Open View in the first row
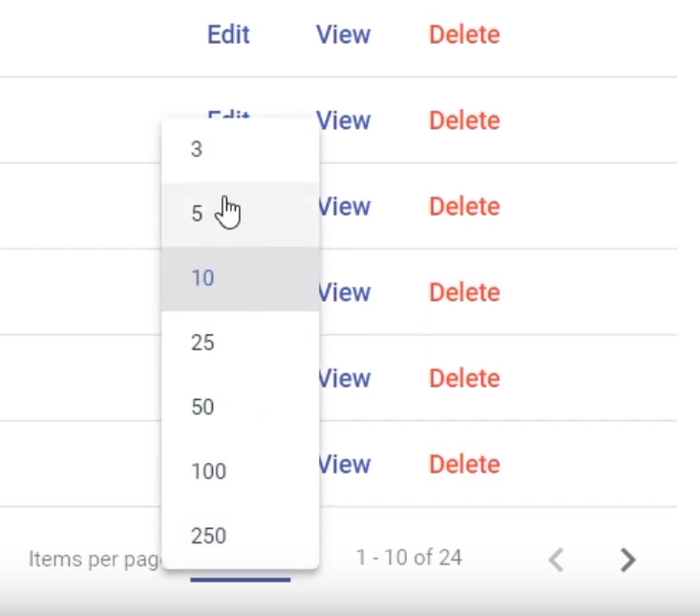700x616 pixels. 343,34
